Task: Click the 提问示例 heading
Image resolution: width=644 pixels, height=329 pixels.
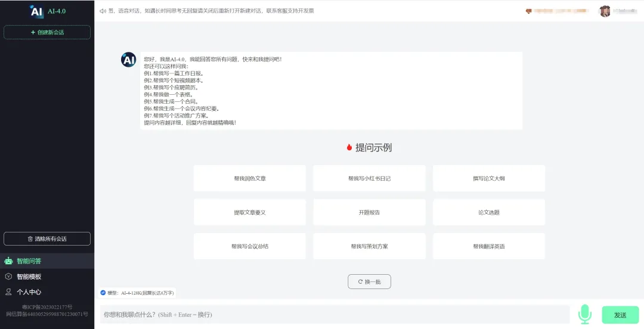Action: click(x=373, y=147)
